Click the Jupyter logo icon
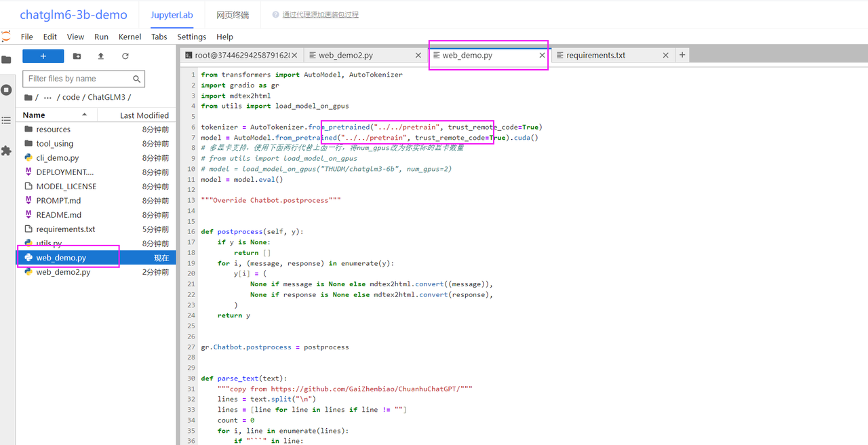Image resolution: width=868 pixels, height=445 pixels. (x=6, y=37)
